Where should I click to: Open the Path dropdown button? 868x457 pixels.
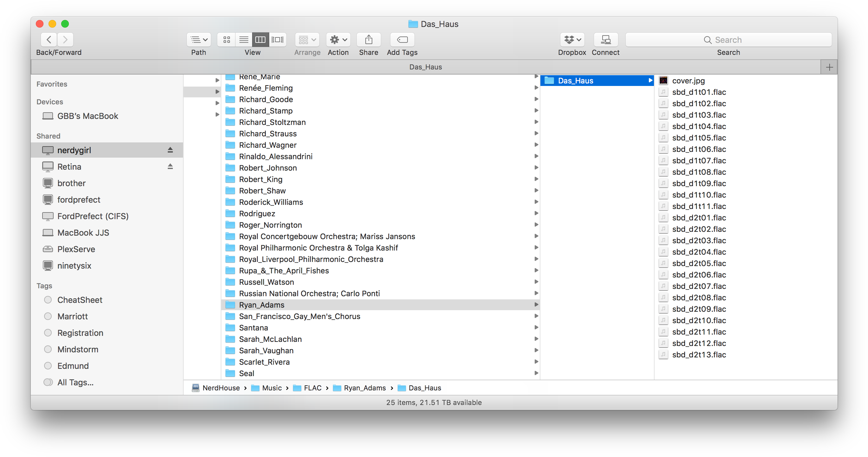pyautogui.click(x=199, y=40)
